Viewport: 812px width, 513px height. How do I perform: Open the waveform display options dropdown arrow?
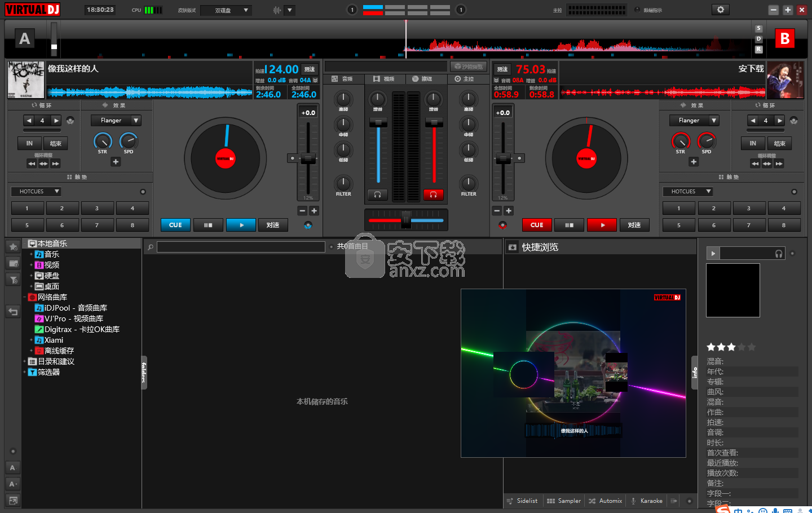(x=289, y=10)
